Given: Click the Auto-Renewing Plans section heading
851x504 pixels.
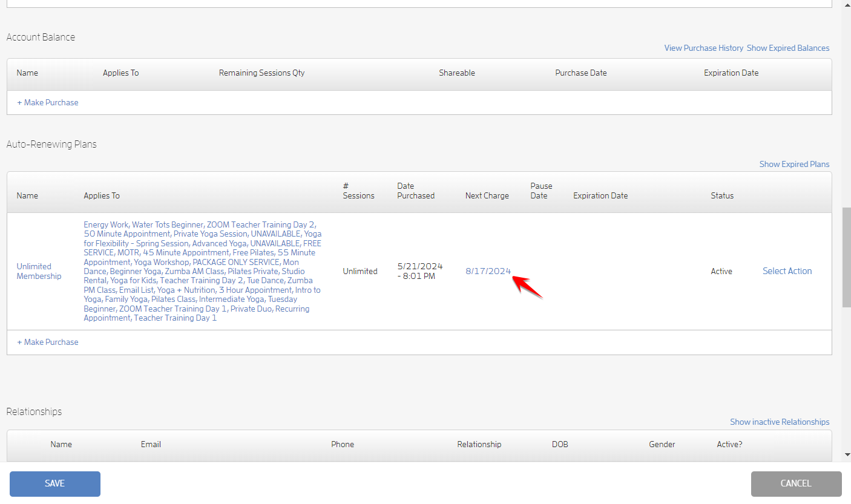Looking at the screenshot, I should 51,144.
